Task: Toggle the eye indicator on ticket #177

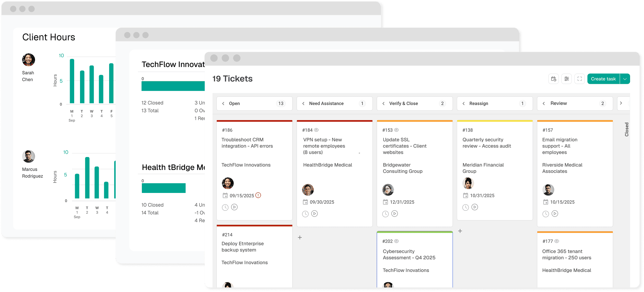Action: [x=557, y=241]
